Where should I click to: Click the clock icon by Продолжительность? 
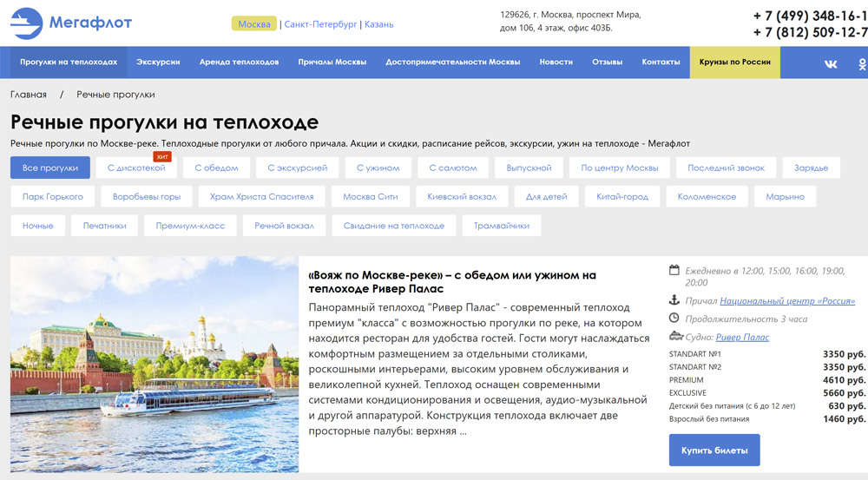[674, 318]
